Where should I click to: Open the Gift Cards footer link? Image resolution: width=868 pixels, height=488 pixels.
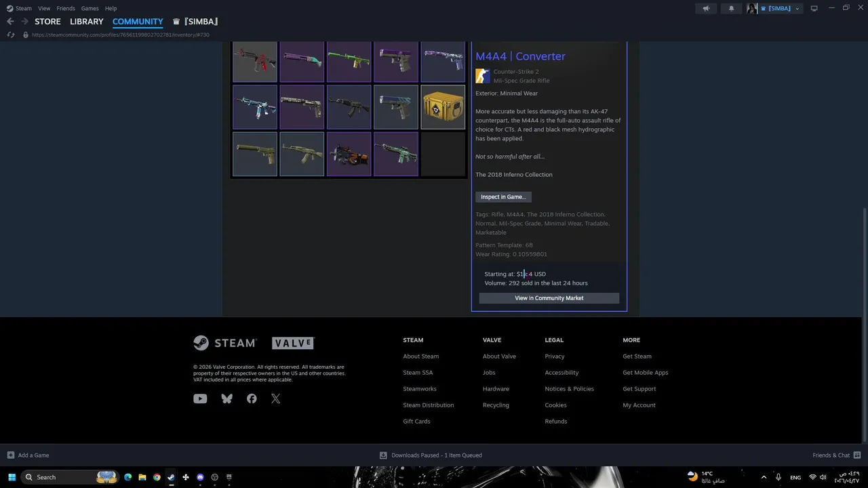pos(416,422)
